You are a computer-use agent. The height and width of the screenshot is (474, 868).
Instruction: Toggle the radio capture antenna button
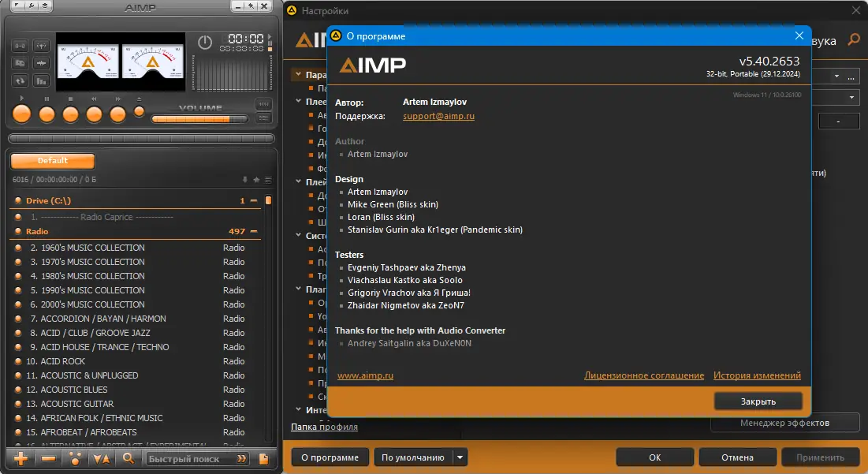(x=41, y=46)
